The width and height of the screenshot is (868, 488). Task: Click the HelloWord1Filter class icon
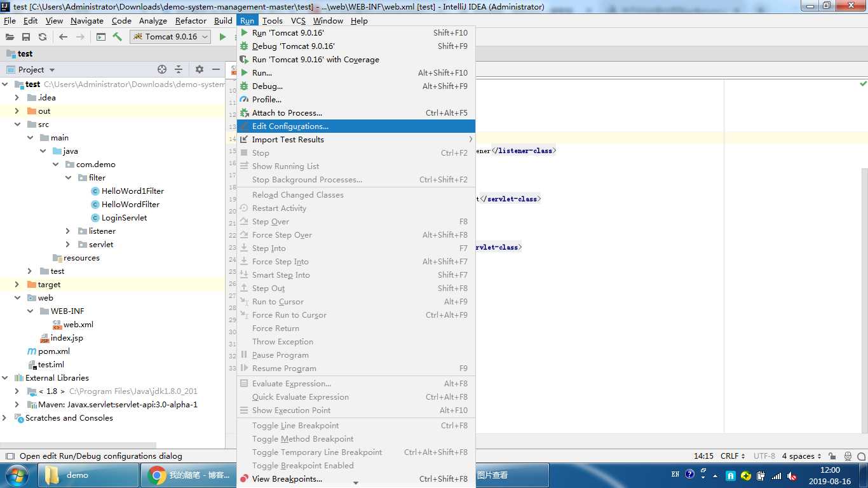[x=95, y=191]
